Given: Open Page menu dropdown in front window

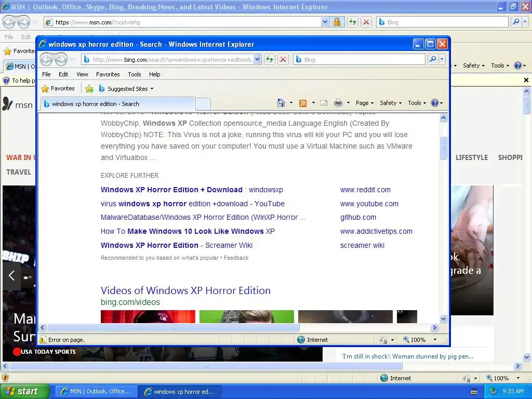Looking at the screenshot, I should [365, 103].
